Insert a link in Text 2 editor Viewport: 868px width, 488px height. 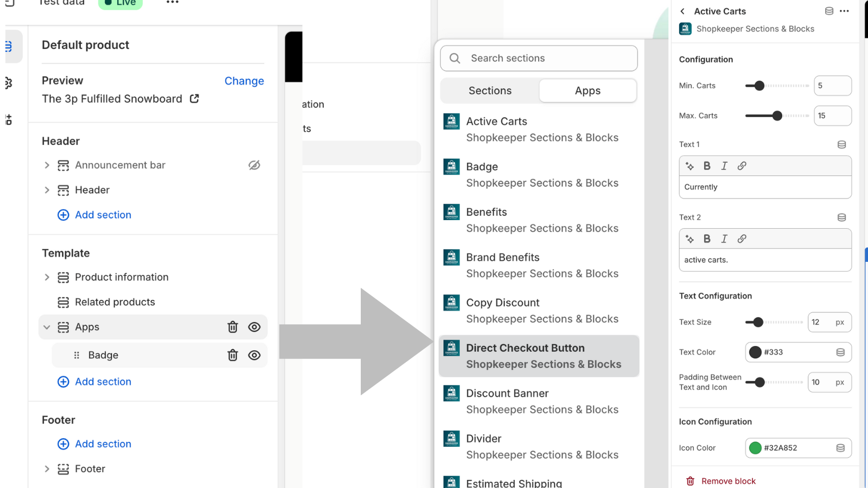click(742, 239)
